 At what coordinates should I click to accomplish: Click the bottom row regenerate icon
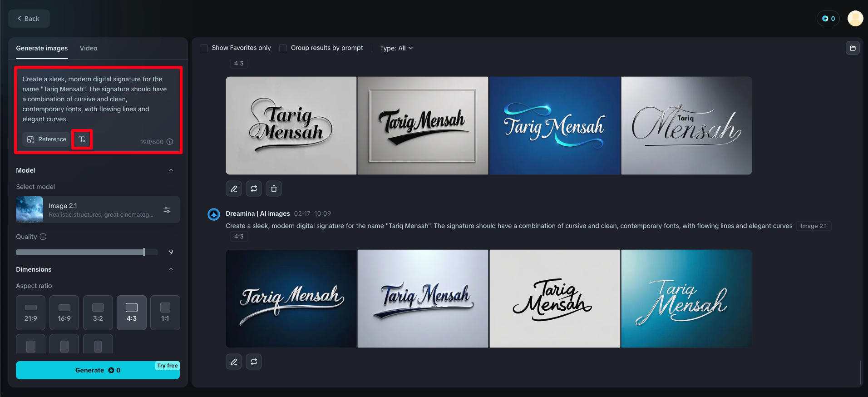pyautogui.click(x=254, y=362)
